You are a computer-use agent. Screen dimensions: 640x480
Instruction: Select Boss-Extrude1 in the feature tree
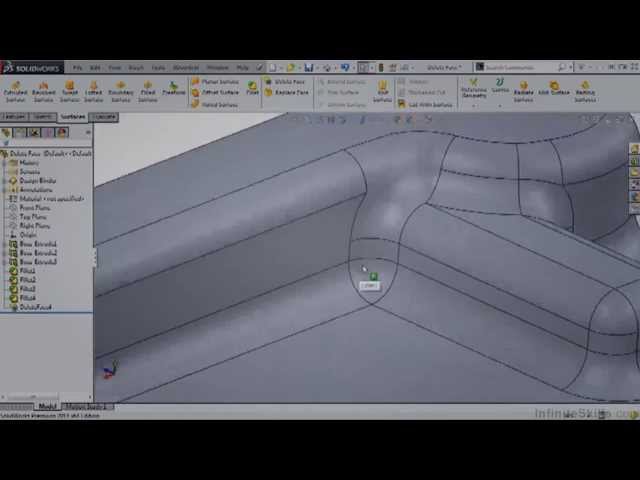(x=38, y=244)
